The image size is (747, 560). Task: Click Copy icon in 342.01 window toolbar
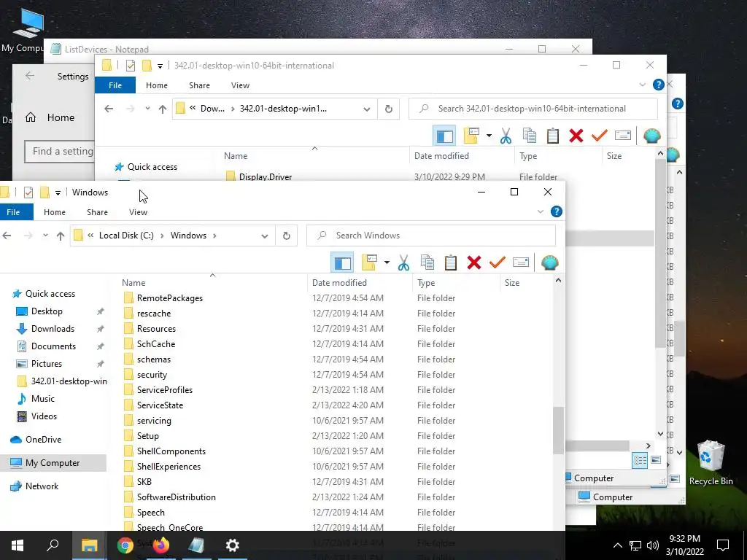pos(530,136)
